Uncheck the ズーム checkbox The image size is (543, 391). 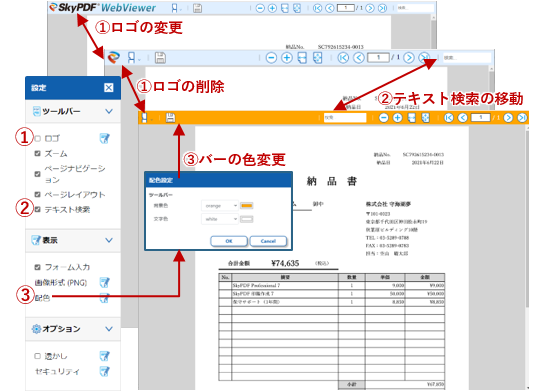point(37,153)
